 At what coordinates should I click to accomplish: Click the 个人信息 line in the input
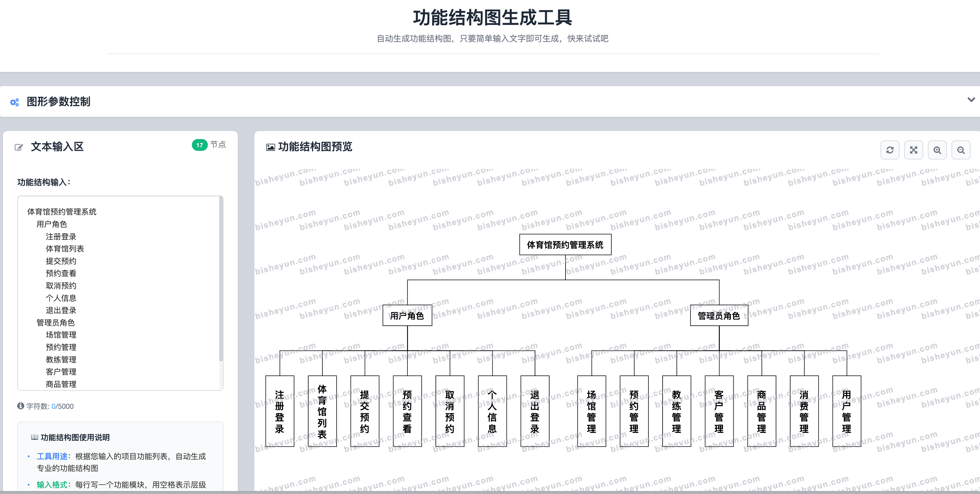(x=61, y=298)
